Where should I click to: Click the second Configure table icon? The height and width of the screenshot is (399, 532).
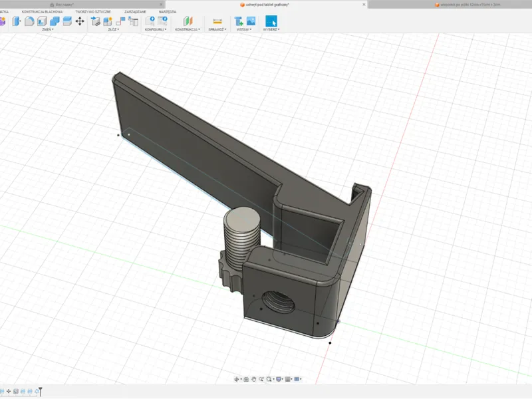(x=162, y=21)
